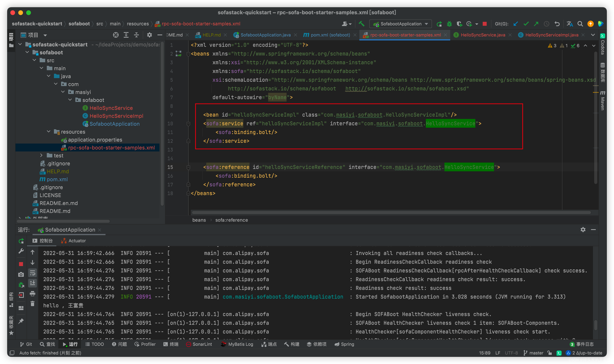Open the Spring tool window
Screen dimensions: 614x364
click(344, 344)
